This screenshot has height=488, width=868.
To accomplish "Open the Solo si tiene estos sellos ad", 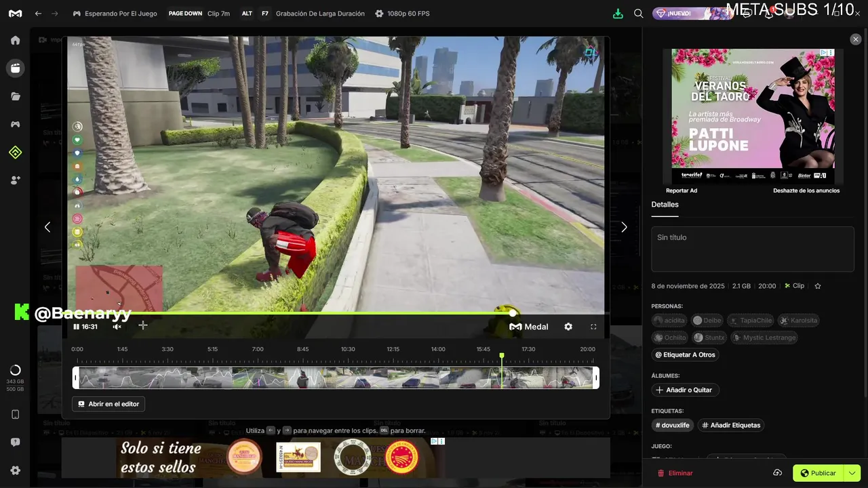I will pos(254,457).
